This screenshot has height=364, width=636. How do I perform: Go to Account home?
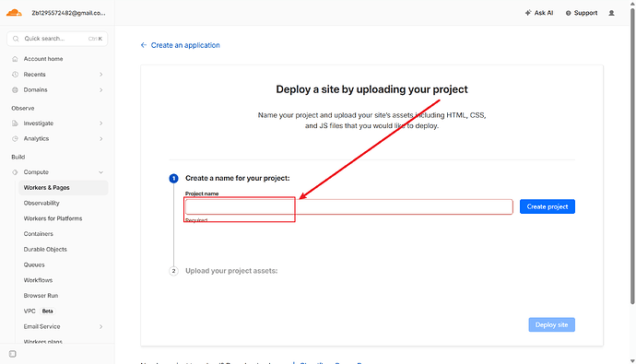click(43, 59)
